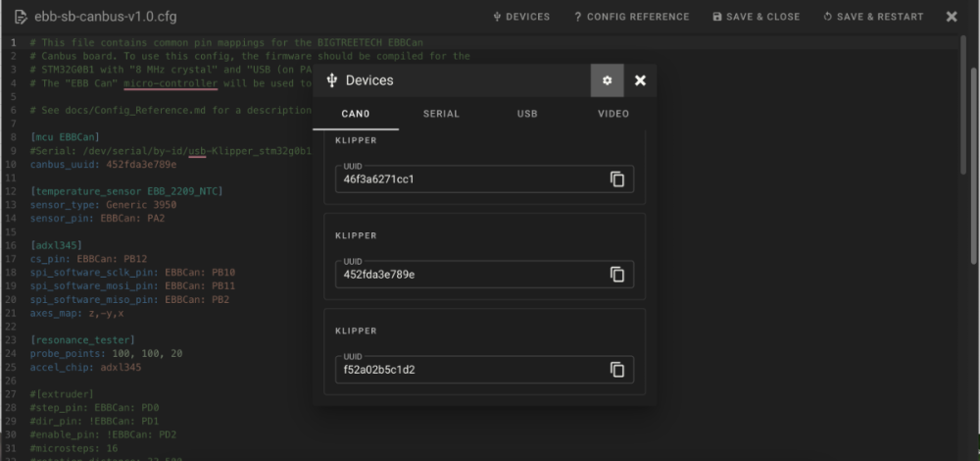Open the VIDEO tab

pos(613,114)
